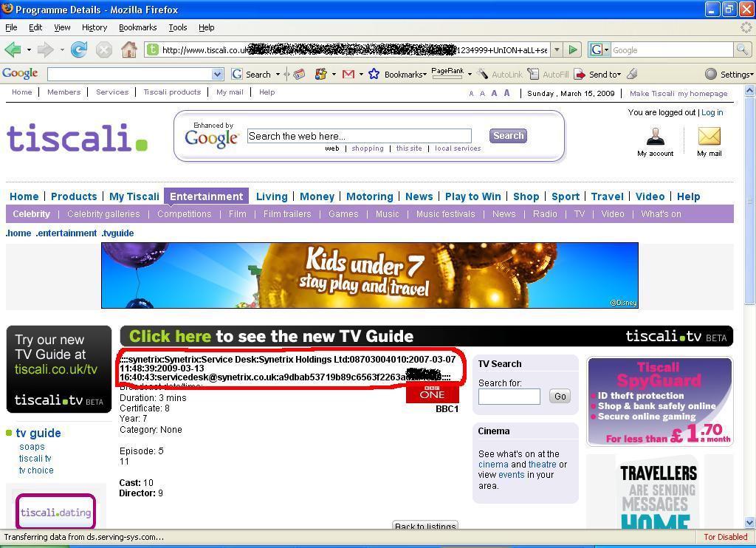Open the forward button history dropdown arrow
Screen dimensions: 756x548
coord(62,49)
